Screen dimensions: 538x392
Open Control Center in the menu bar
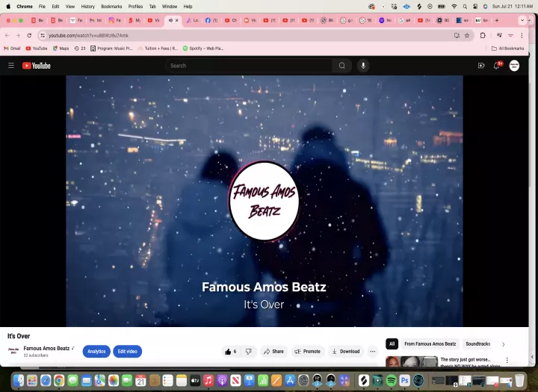coord(475,6)
